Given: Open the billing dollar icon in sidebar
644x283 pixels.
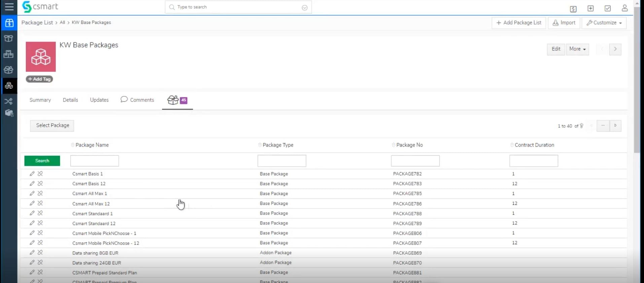Looking at the screenshot, I should pos(9,23).
